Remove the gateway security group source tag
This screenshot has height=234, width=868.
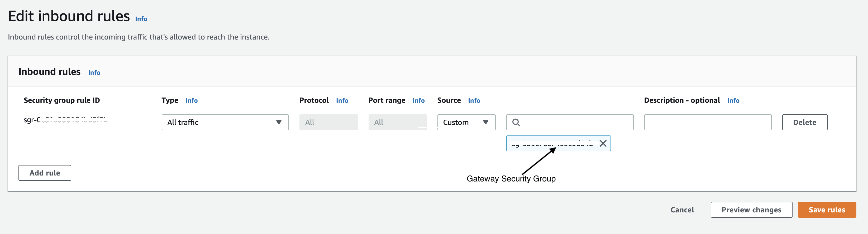pyautogui.click(x=603, y=143)
